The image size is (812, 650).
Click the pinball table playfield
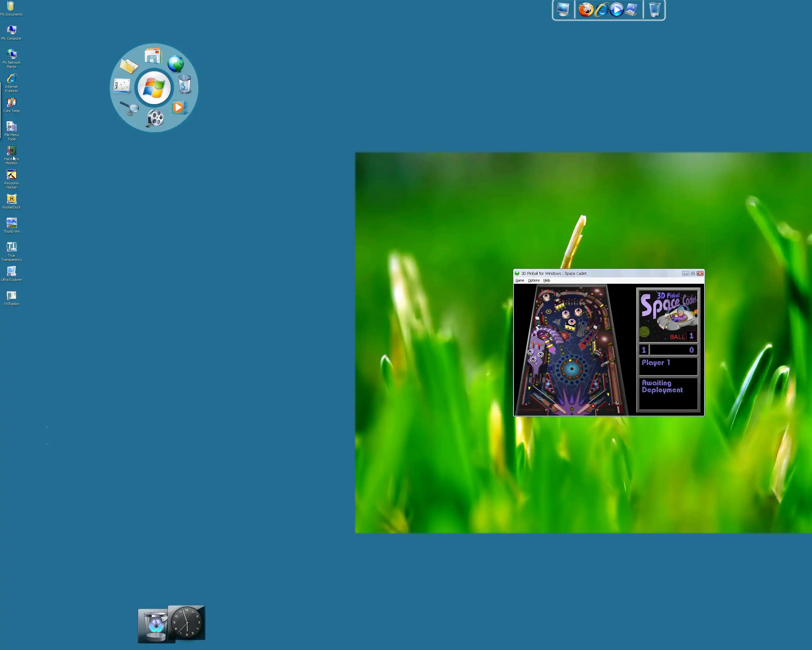coord(571,350)
